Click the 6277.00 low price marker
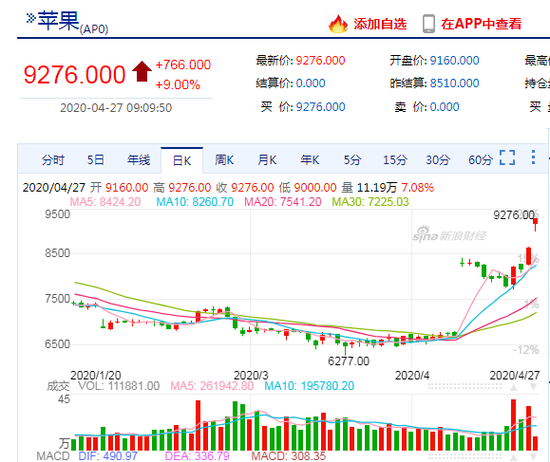This screenshot has height=462, width=550. pyautogui.click(x=348, y=361)
